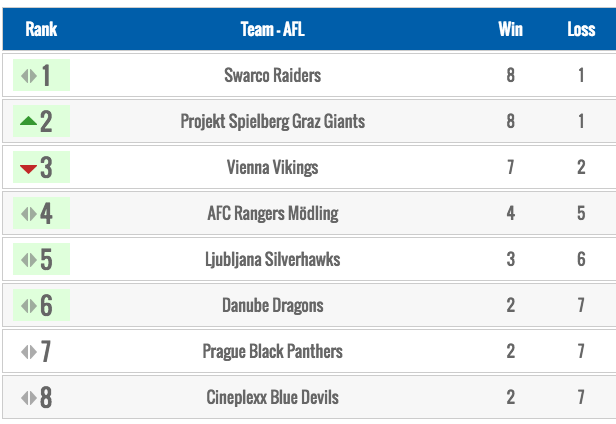616x424 pixels.
Task: Click the unchanged-rank arrows icon beside rank 1
Action: [28, 76]
